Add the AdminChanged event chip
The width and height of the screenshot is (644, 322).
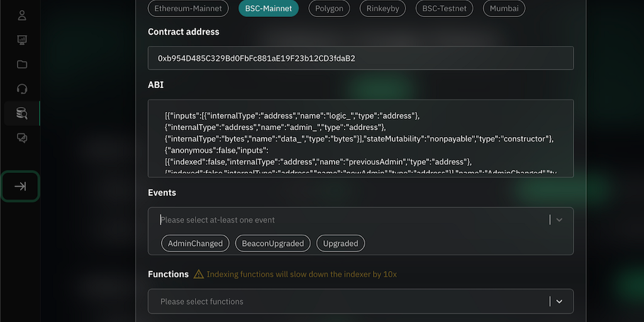195,243
